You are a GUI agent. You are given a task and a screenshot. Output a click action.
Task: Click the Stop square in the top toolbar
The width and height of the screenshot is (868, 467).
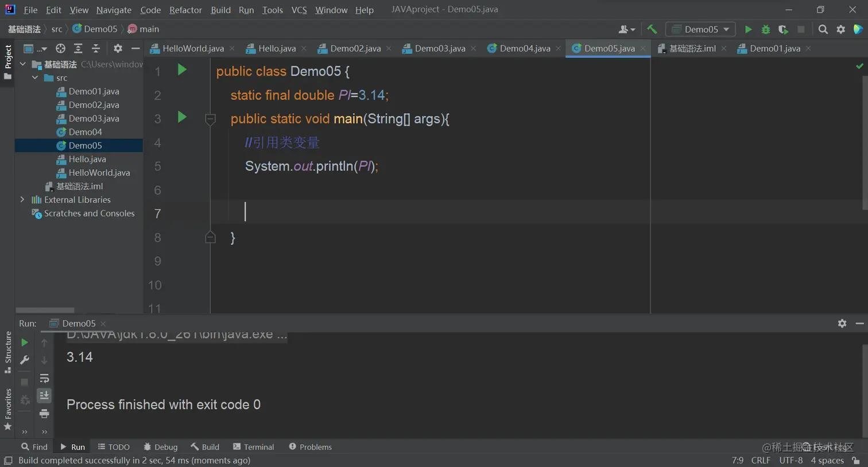pos(801,29)
